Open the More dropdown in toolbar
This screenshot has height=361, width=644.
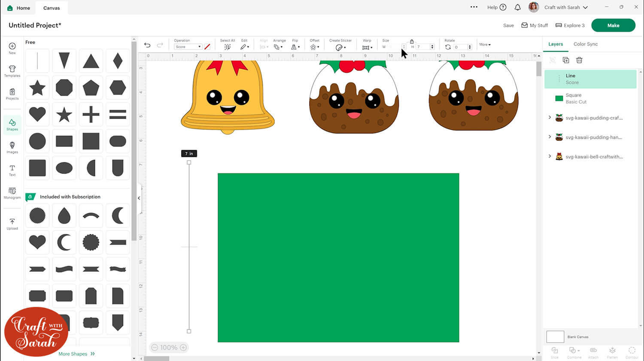[485, 45]
